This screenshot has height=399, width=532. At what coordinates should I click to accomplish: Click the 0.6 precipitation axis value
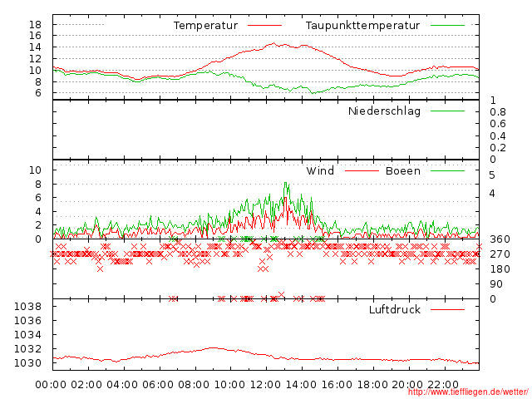498,124
